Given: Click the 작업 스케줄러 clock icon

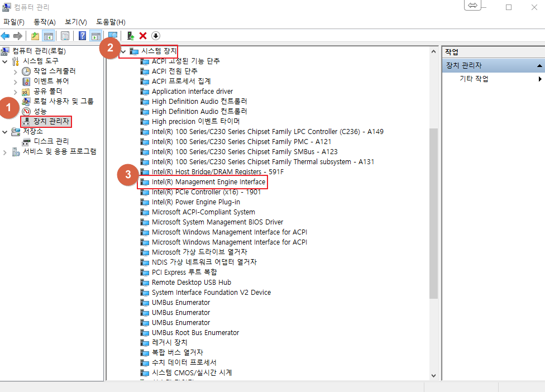Looking at the screenshot, I should (26, 71).
